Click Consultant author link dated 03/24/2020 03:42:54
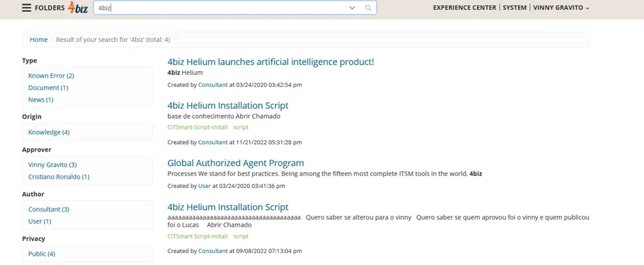The image size is (644, 265). coord(213,85)
